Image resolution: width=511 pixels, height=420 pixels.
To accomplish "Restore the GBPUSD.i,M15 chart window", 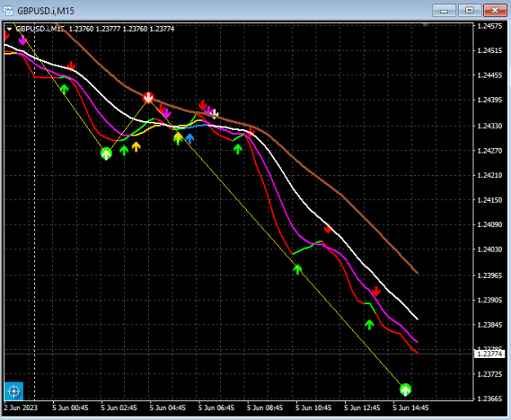I will (469, 11).
